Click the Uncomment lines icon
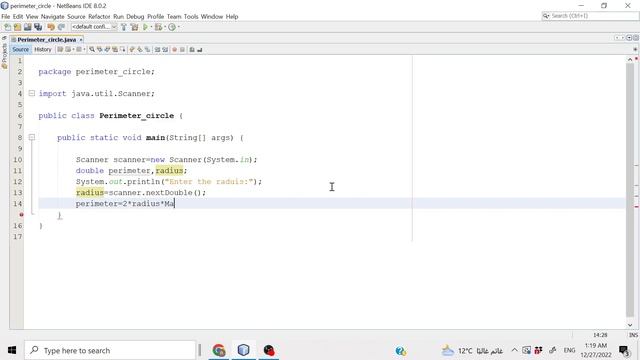 point(200,49)
